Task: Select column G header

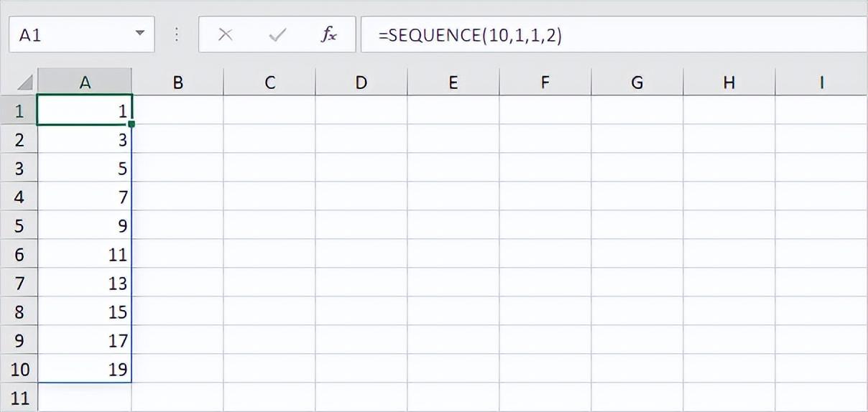Action: point(637,83)
